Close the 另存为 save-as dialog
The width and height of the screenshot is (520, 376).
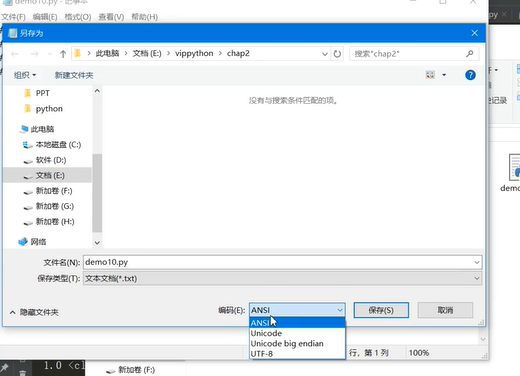[x=475, y=33]
